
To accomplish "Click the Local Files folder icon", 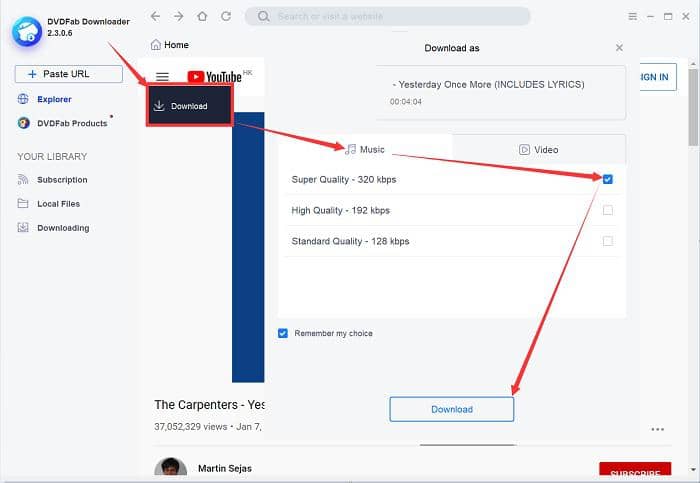I will pos(23,204).
